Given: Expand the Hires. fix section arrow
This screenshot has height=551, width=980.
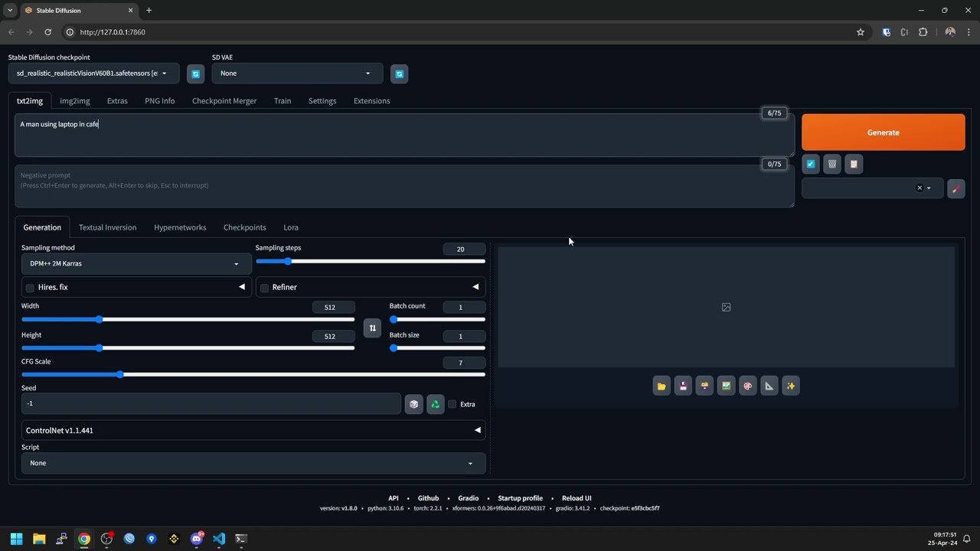Looking at the screenshot, I should click(242, 287).
